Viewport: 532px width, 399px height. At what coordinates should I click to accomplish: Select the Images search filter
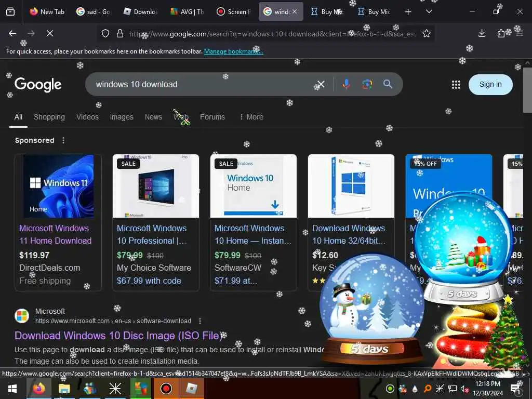click(122, 117)
